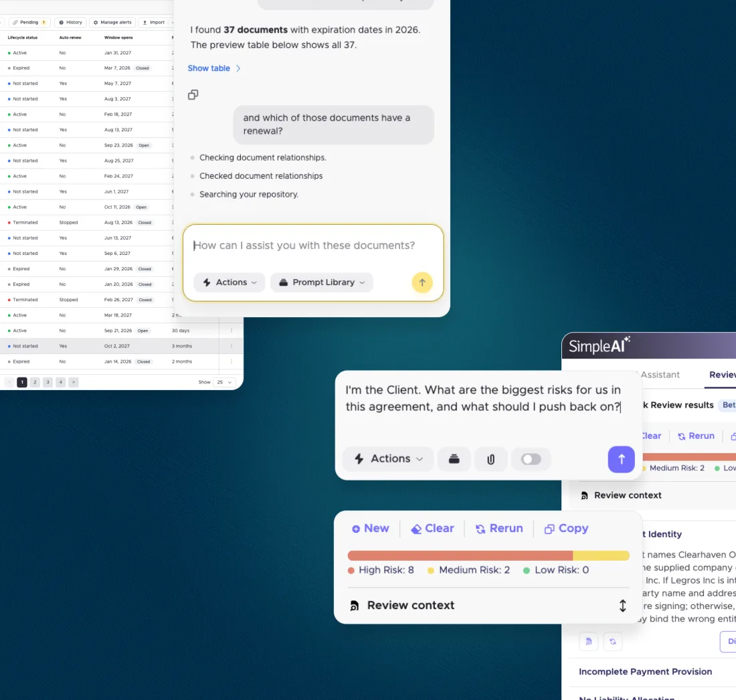Go to page 4 of the table
This screenshot has height=700, width=736.
click(60, 382)
